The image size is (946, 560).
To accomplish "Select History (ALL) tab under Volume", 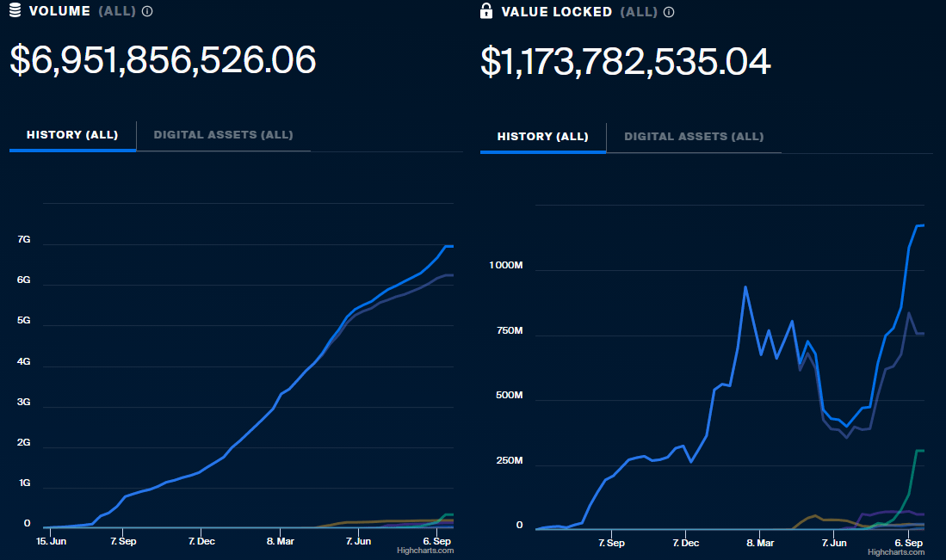I will 72,135.
